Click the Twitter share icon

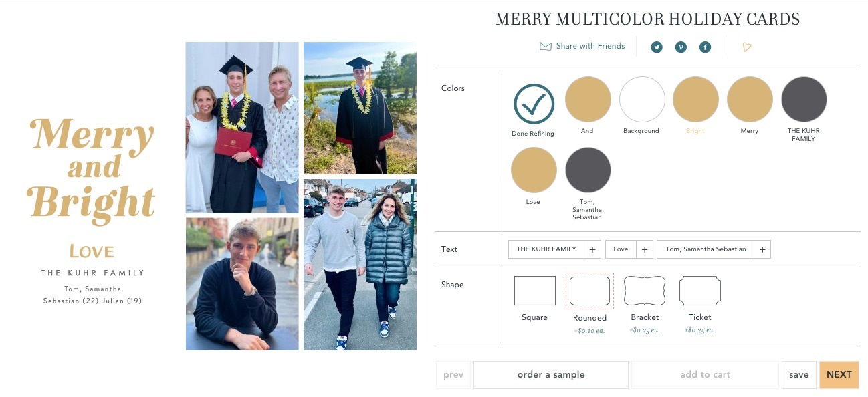point(657,47)
